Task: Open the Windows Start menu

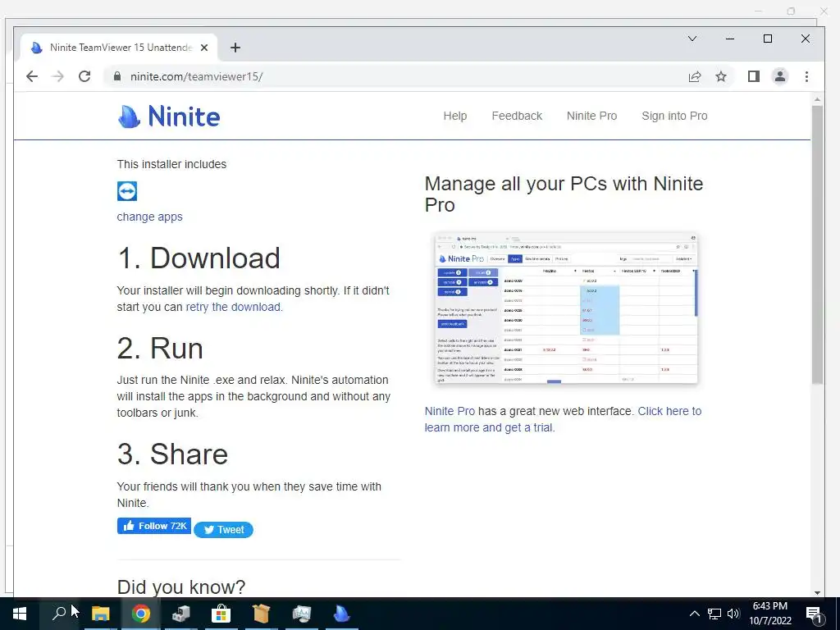Action: click(x=20, y=614)
